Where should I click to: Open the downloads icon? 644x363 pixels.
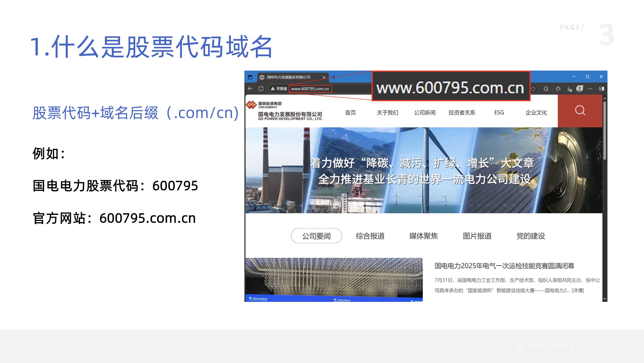click(569, 89)
